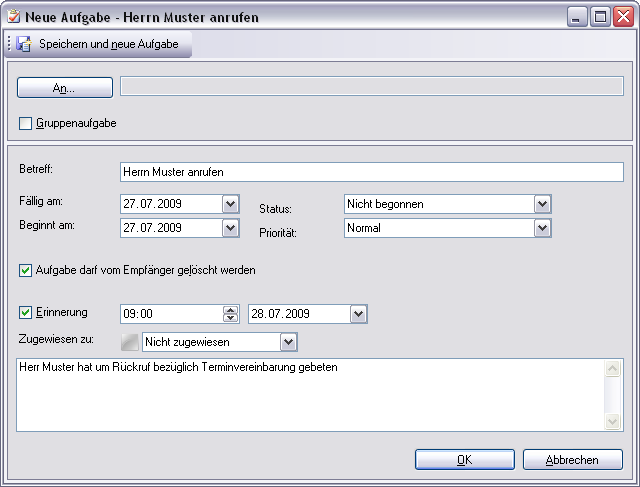Expand the Priorität dropdown arrow
The height and width of the screenshot is (487, 640).
(542, 228)
